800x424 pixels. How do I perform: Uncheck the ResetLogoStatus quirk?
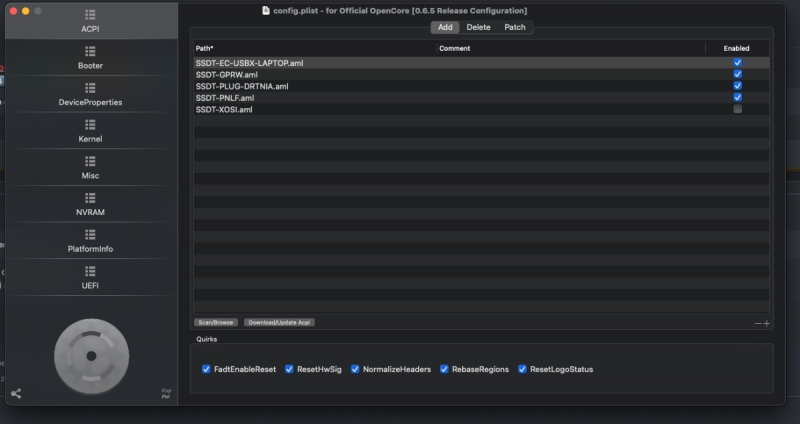point(522,369)
